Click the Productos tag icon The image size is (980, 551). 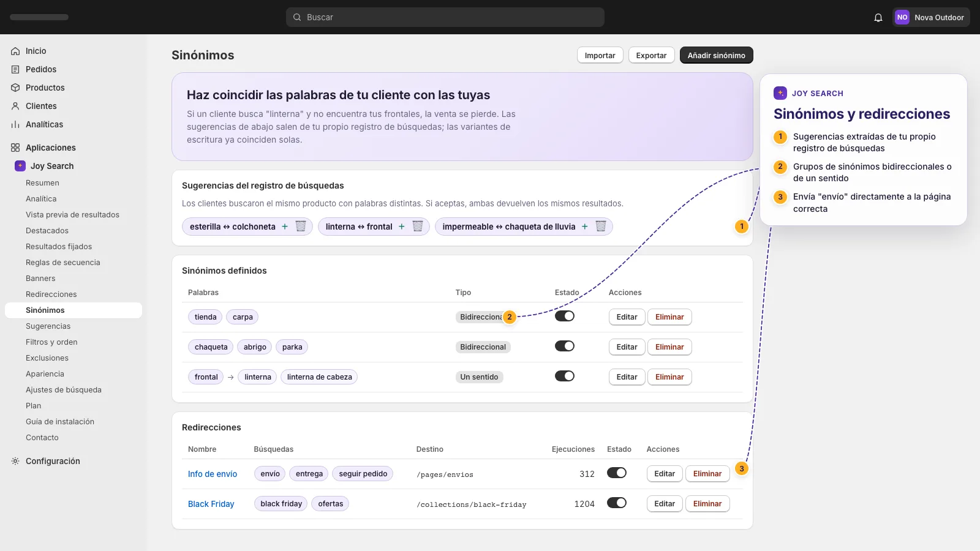pyautogui.click(x=15, y=88)
